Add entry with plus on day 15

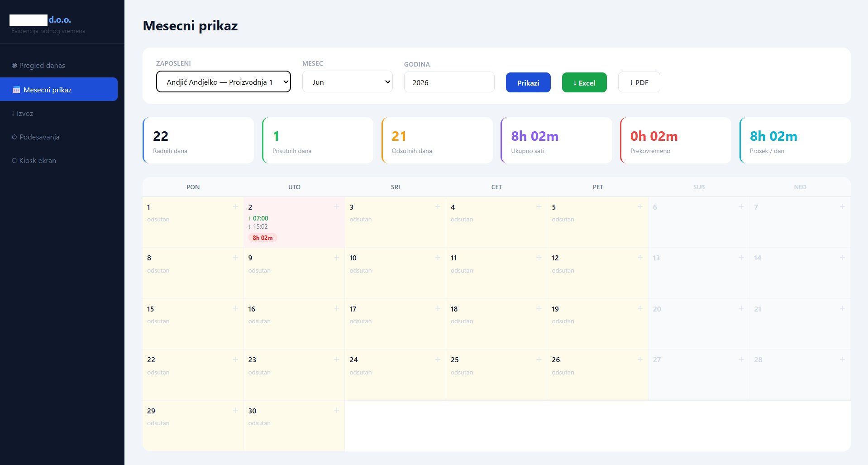[x=235, y=308]
